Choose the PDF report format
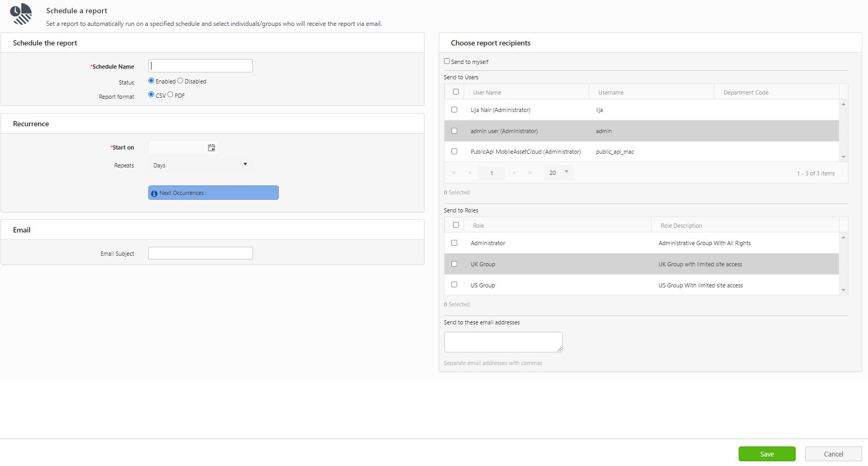Screen dimensions: 868x466 coord(170,95)
